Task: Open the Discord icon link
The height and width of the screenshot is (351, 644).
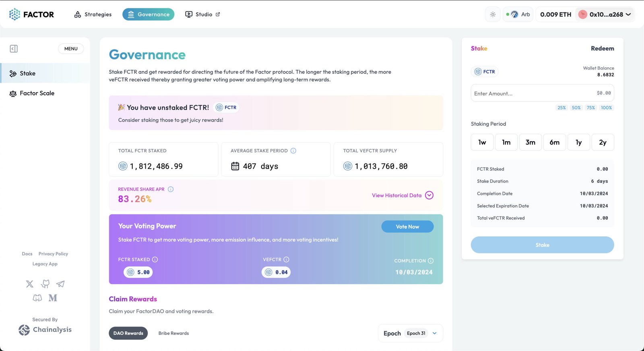Action: pos(37,298)
